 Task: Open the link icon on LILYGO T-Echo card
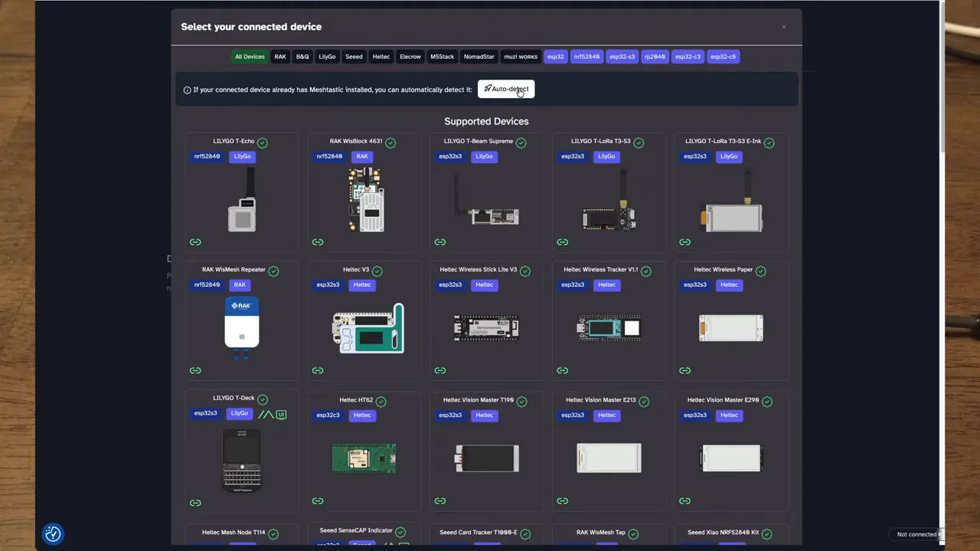[x=195, y=243]
